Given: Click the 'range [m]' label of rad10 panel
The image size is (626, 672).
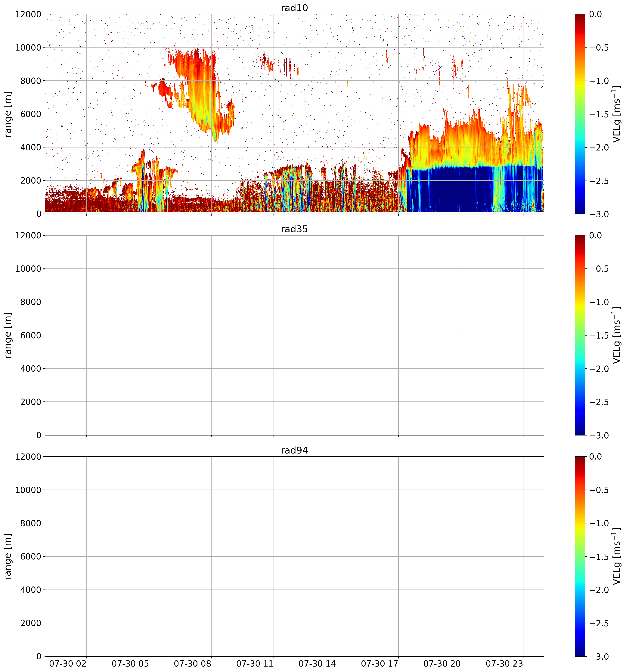Looking at the screenshot, I should click(x=8, y=114).
